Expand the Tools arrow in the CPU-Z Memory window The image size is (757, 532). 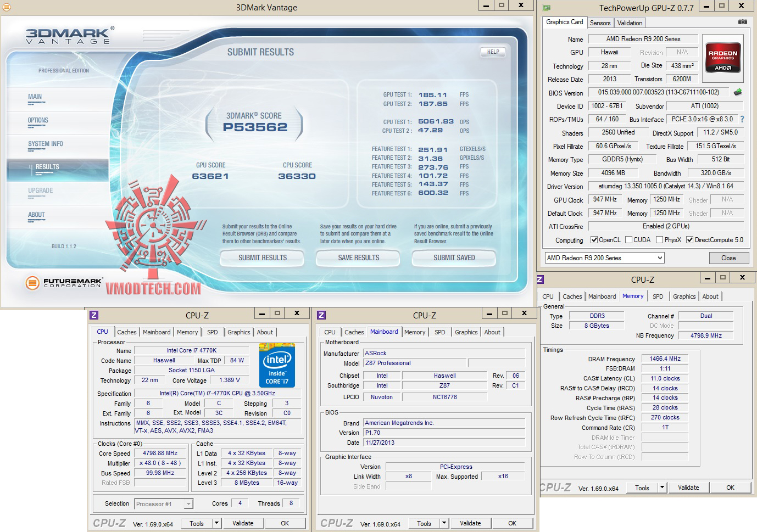[662, 488]
